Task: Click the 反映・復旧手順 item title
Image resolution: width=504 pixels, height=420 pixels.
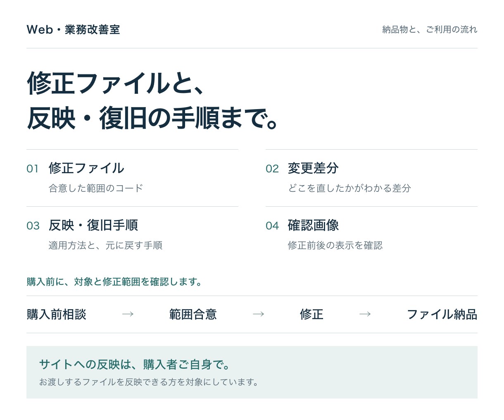Action: (x=93, y=225)
